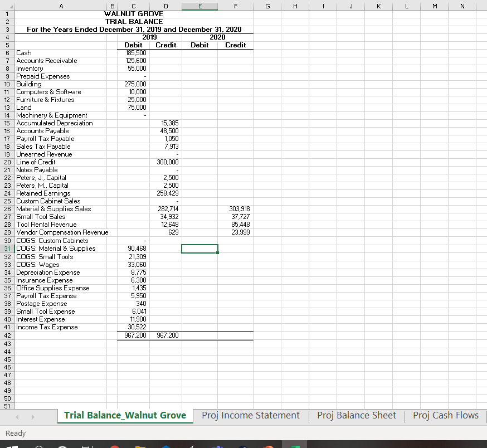
Task: Open the Proj Balance Sheet tab
Action: pyautogui.click(x=355, y=415)
